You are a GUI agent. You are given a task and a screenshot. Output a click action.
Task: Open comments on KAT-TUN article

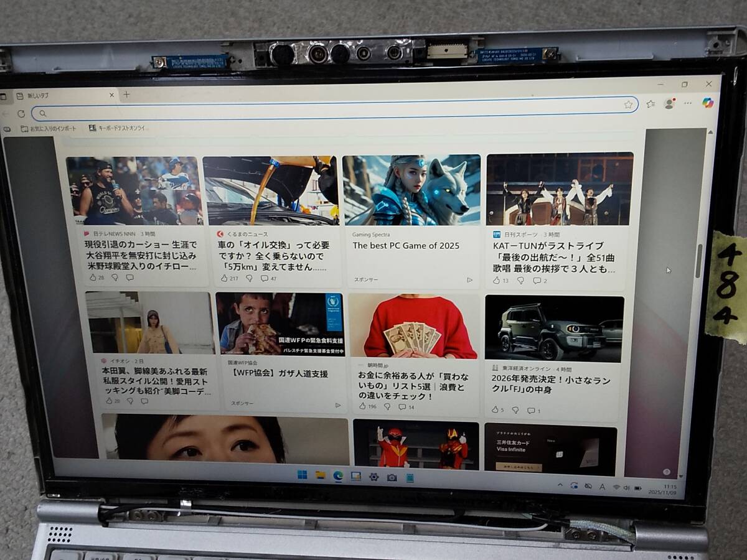(x=540, y=281)
